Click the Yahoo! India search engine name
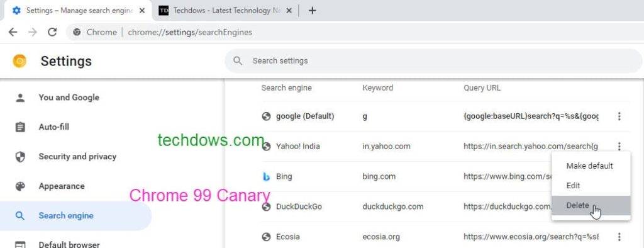 [x=297, y=147]
